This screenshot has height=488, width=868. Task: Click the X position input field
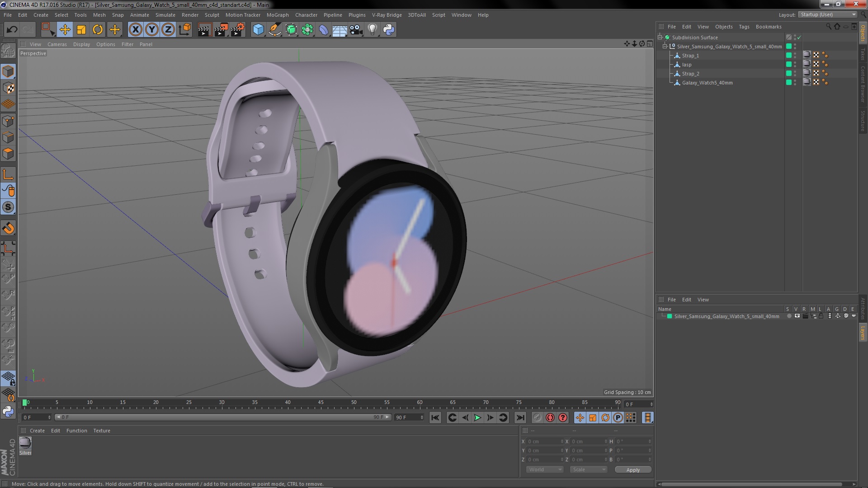[545, 441]
